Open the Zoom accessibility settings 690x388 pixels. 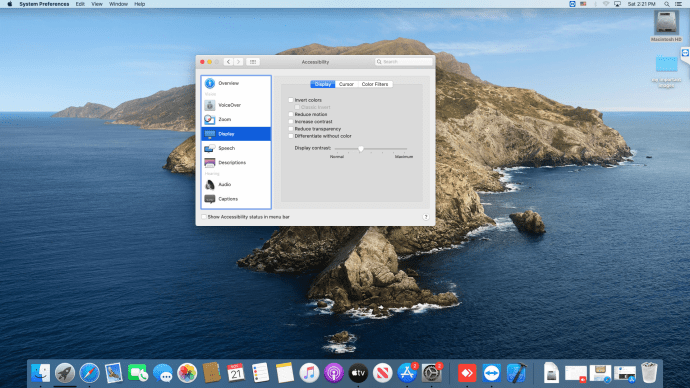click(236, 119)
